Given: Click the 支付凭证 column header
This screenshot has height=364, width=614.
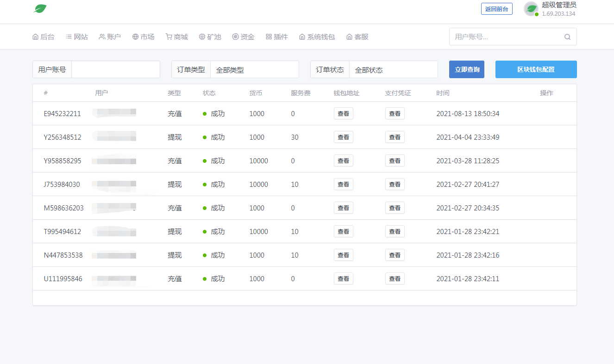Looking at the screenshot, I should 398,93.
